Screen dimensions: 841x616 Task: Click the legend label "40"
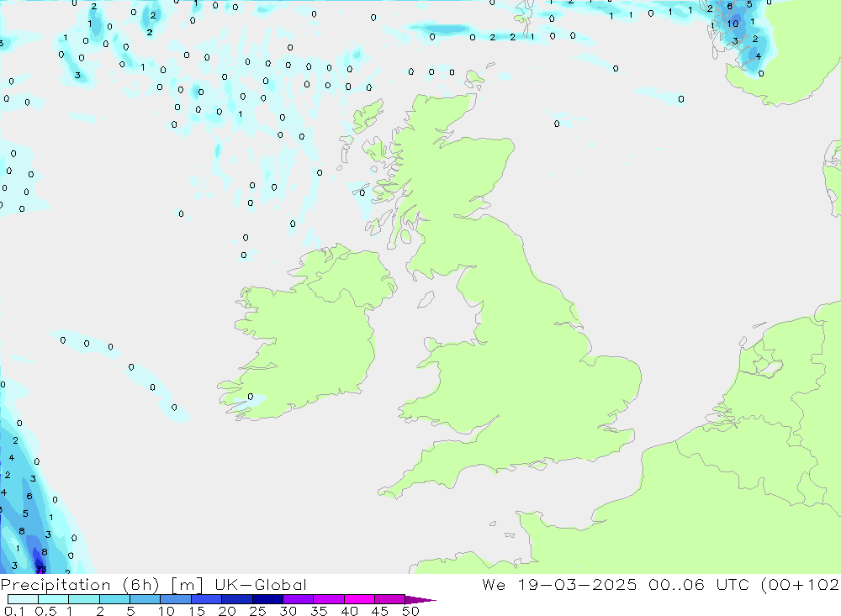tap(350, 611)
